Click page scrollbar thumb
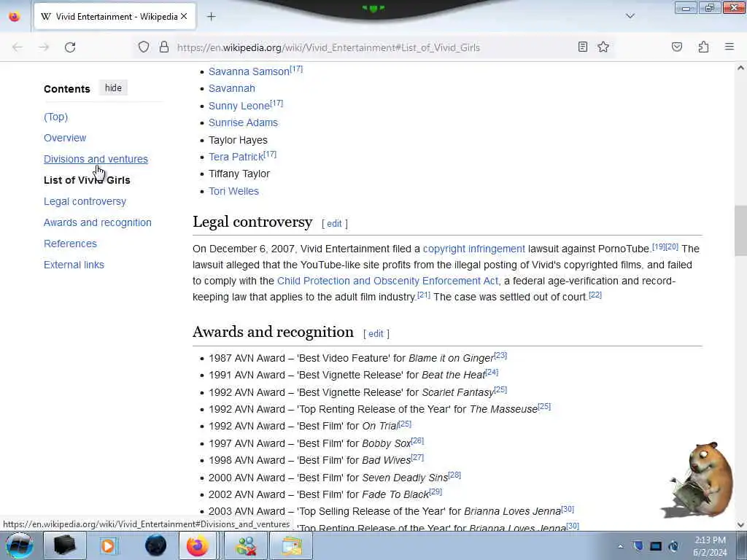Viewport: 747px width, 560px height. 740,230
